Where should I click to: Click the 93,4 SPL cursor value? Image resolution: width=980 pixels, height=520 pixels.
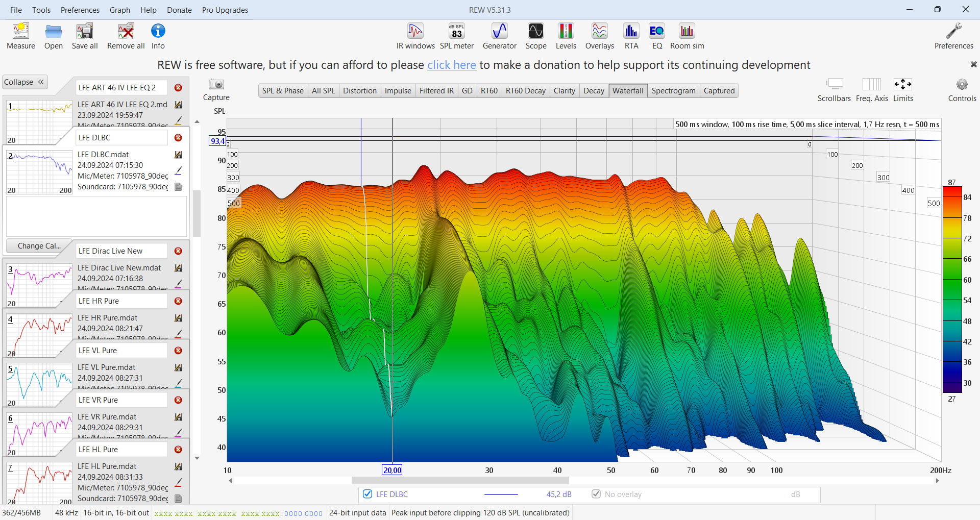[x=217, y=141]
